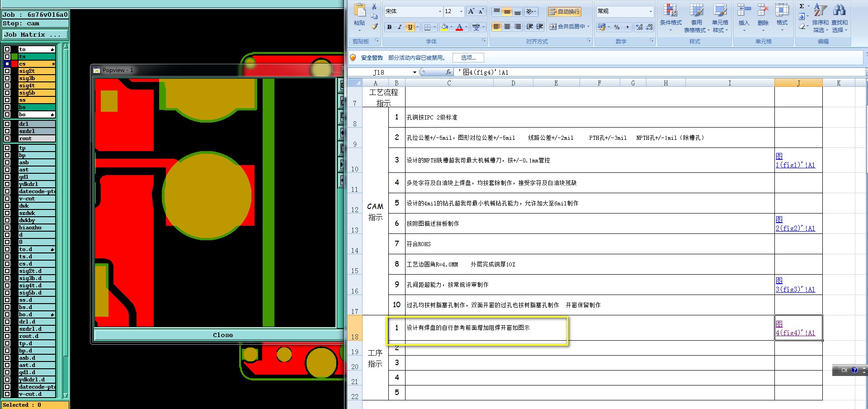Align cell text left
This screenshot has width=868, height=409.
tap(496, 27)
